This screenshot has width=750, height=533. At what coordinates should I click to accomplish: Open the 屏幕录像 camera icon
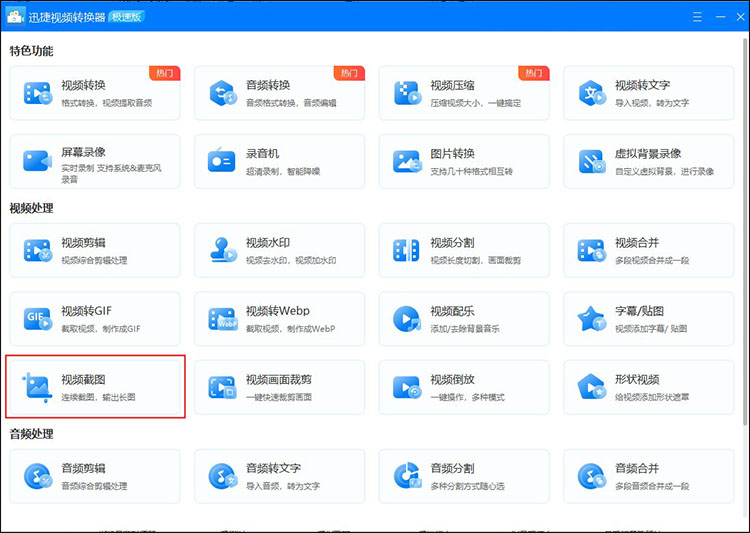pyautogui.click(x=37, y=161)
